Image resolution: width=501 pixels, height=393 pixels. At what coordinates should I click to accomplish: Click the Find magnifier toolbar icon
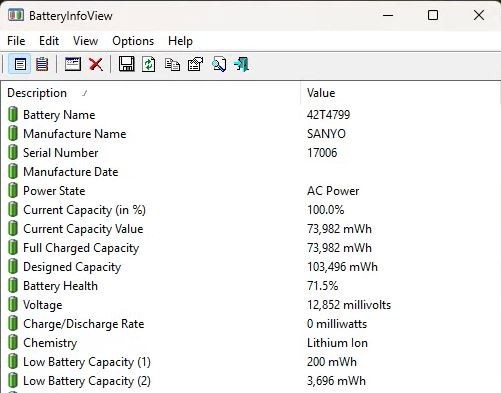(219, 64)
